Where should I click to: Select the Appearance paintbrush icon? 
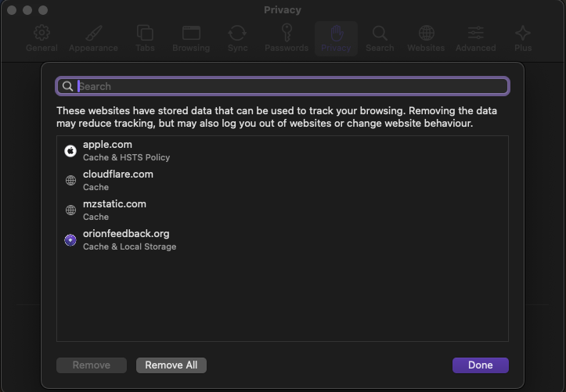click(x=93, y=34)
